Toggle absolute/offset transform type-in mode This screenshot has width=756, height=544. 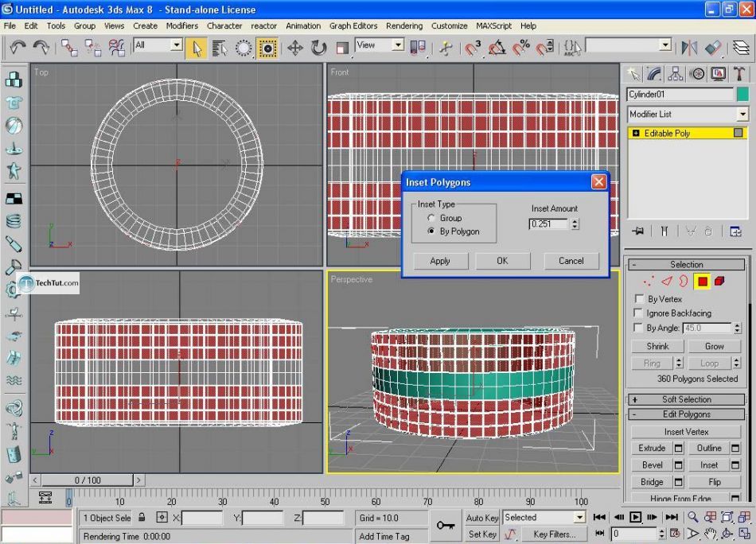coord(162,518)
